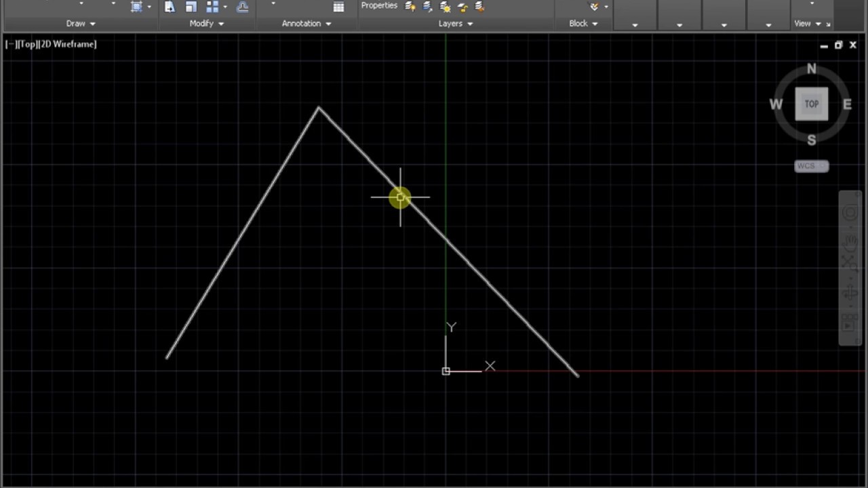The width and height of the screenshot is (868, 488).
Task: Select Zoom Extents in navigation bar
Action: click(x=850, y=263)
